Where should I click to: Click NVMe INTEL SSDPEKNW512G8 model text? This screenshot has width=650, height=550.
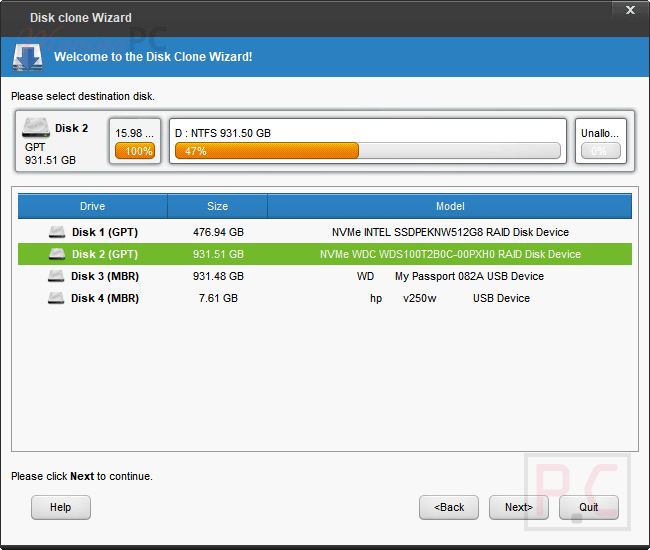point(450,232)
